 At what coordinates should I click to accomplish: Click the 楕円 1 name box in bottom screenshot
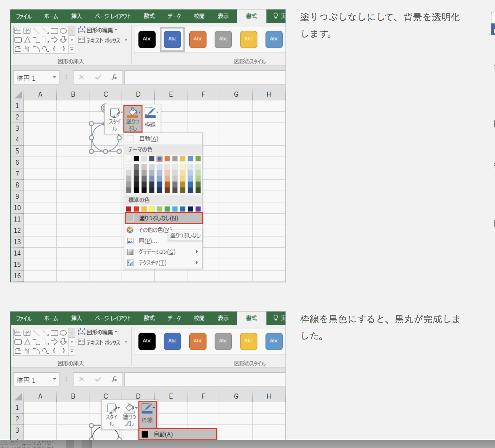point(33,380)
